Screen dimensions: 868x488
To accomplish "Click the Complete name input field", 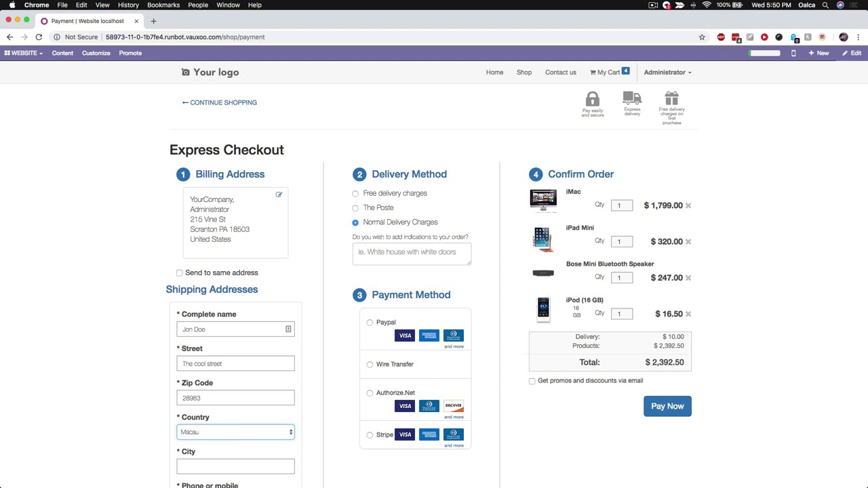I will pyautogui.click(x=235, y=329).
